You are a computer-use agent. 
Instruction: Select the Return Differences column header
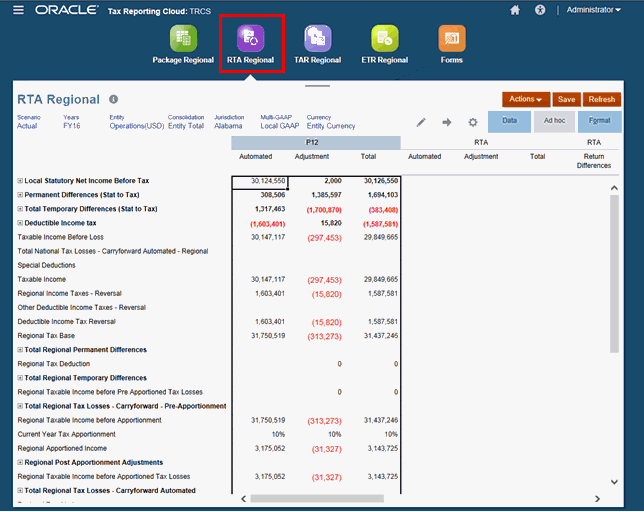[x=593, y=161]
